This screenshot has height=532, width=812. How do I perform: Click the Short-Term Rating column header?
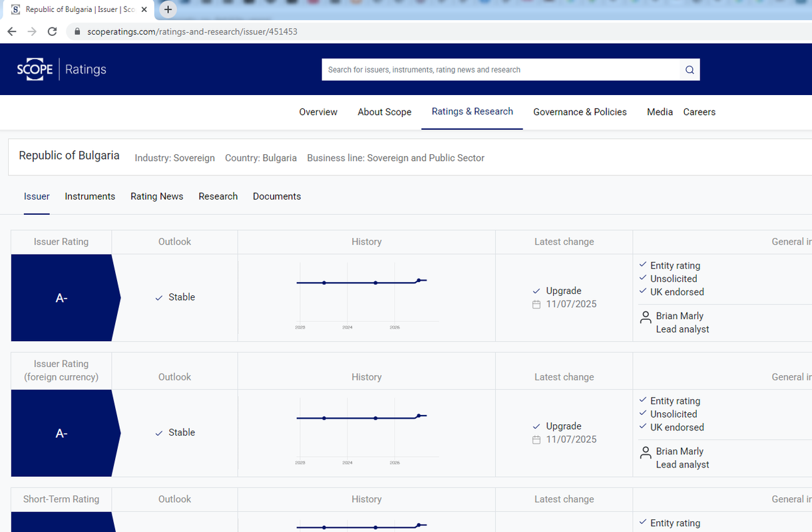pos(61,499)
